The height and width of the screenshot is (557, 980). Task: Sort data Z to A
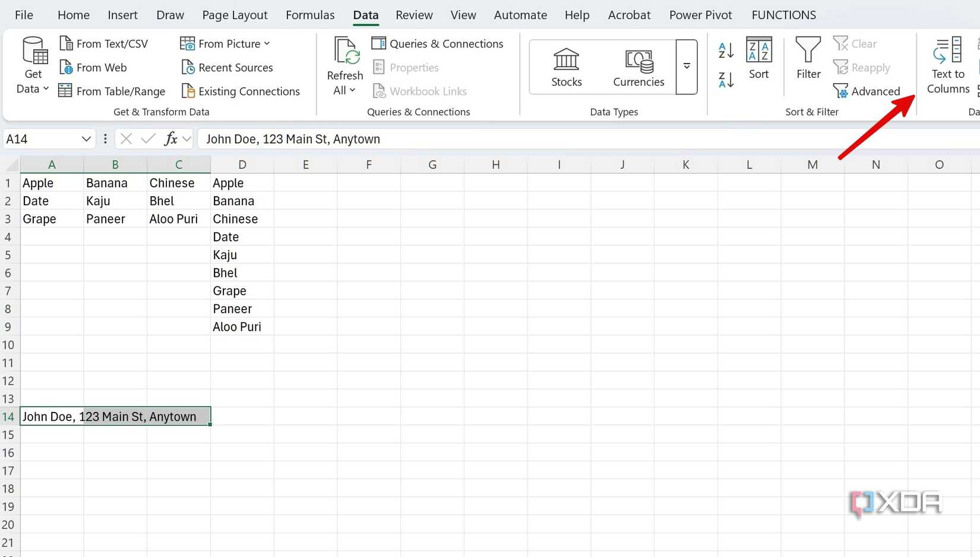[x=725, y=79]
